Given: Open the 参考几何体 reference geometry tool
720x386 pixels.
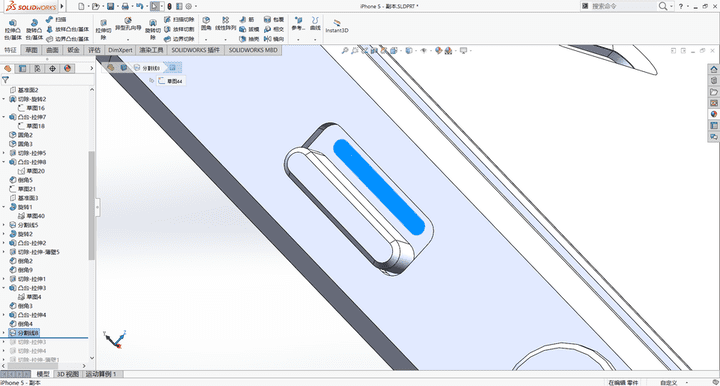Looking at the screenshot, I should pos(298,24).
